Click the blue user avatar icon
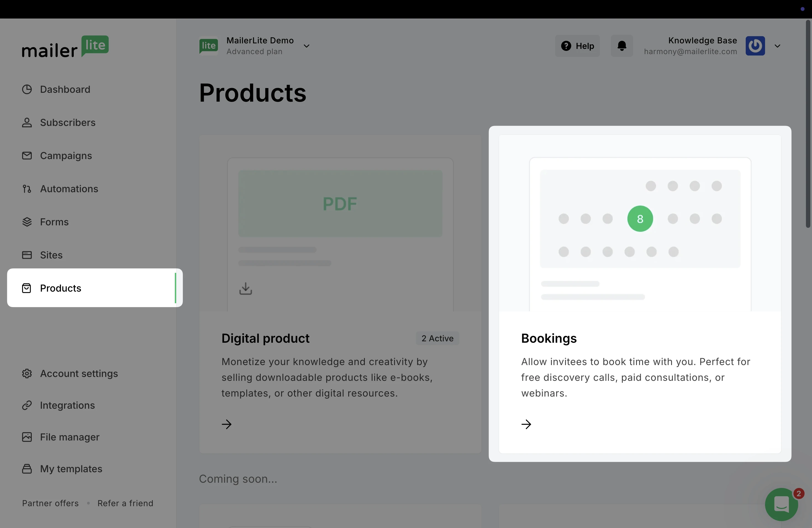The width and height of the screenshot is (812, 528). pos(755,46)
